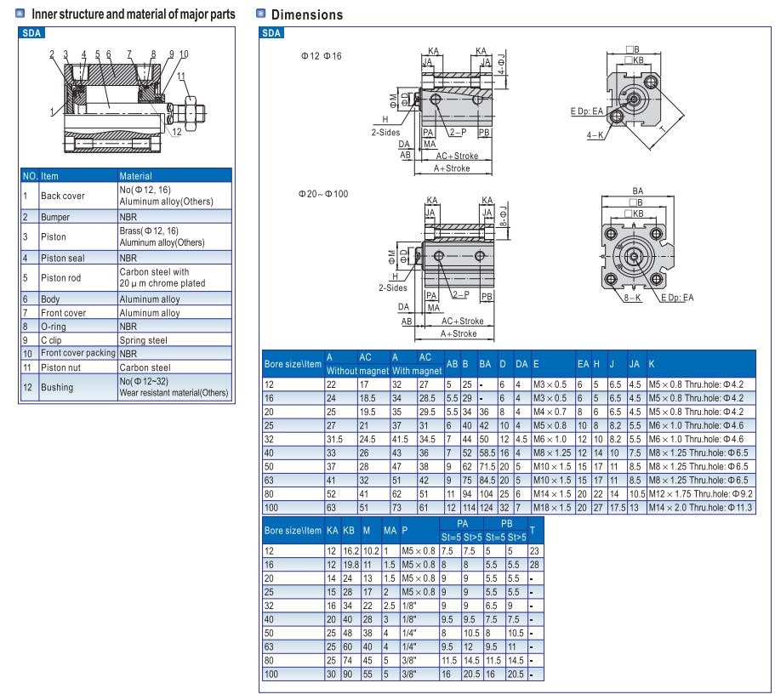775x700 pixels.
Task: Click the 'E Dp: EA' label on the upper front view
Action: (x=587, y=111)
